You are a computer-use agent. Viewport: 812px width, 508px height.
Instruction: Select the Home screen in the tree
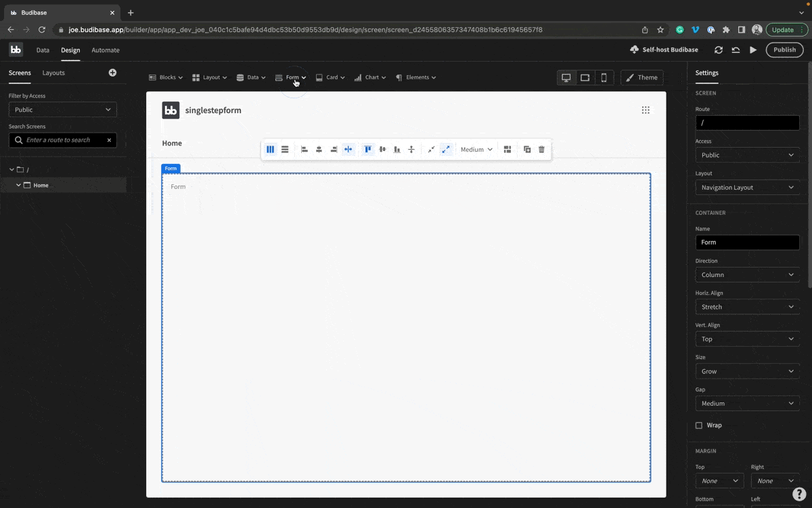point(41,185)
